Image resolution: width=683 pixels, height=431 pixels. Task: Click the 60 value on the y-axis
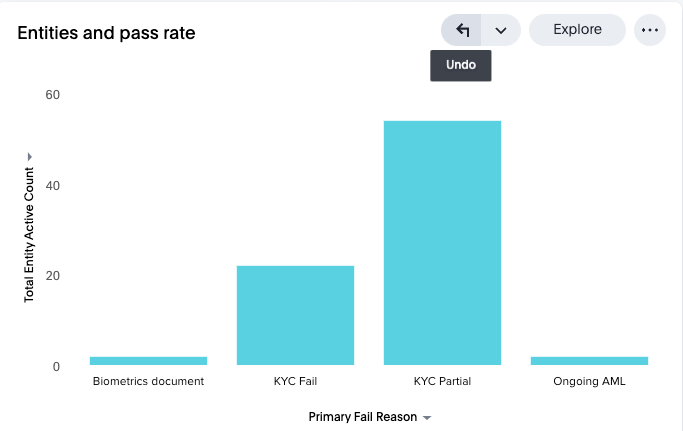(x=52, y=95)
